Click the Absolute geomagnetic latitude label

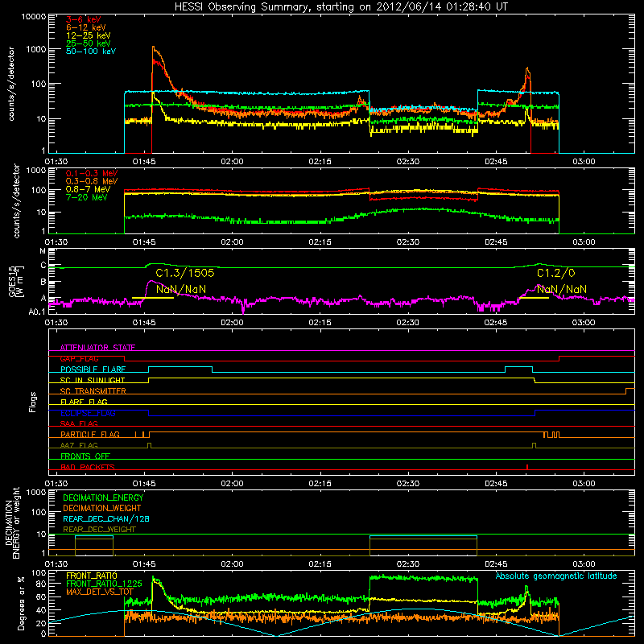[556, 576]
